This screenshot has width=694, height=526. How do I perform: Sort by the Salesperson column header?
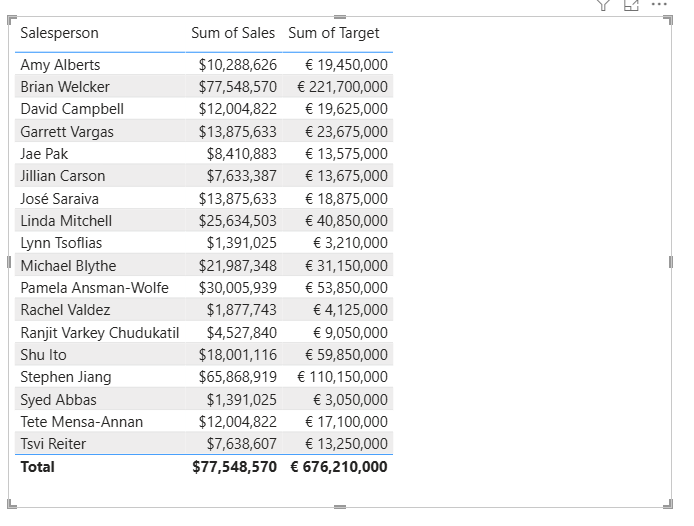click(x=59, y=33)
